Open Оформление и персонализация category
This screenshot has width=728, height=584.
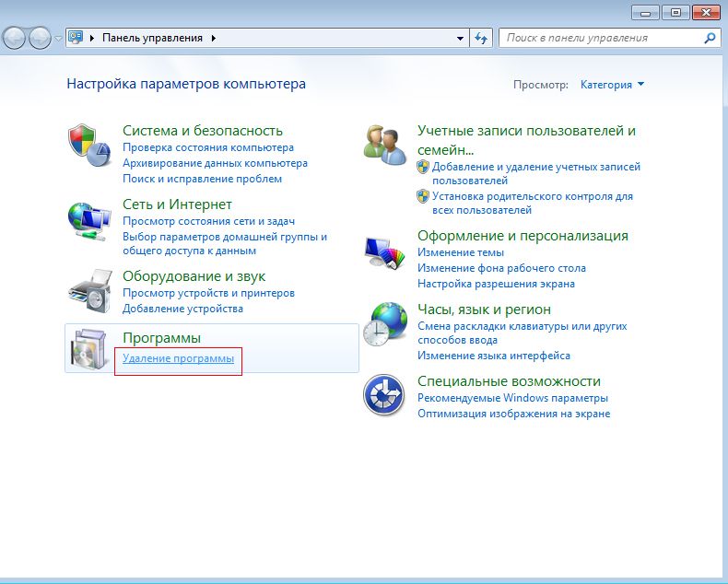pyautogui.click(x=523, y=236)
